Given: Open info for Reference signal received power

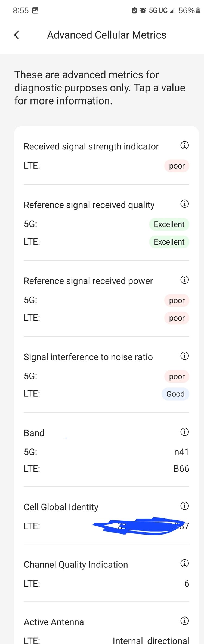Looking at the screenshot, I should (185, 280).
